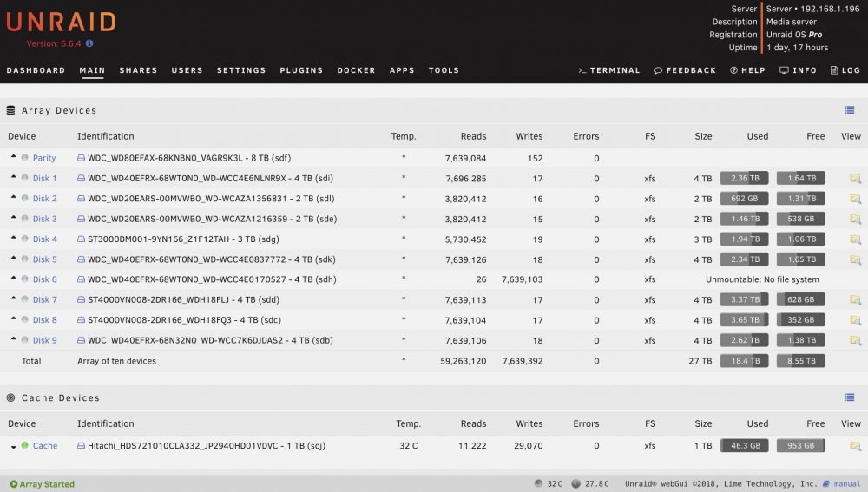Open the Dashboard tab
This screenshot has width=868, height=492.
click(x=36, y=70)
